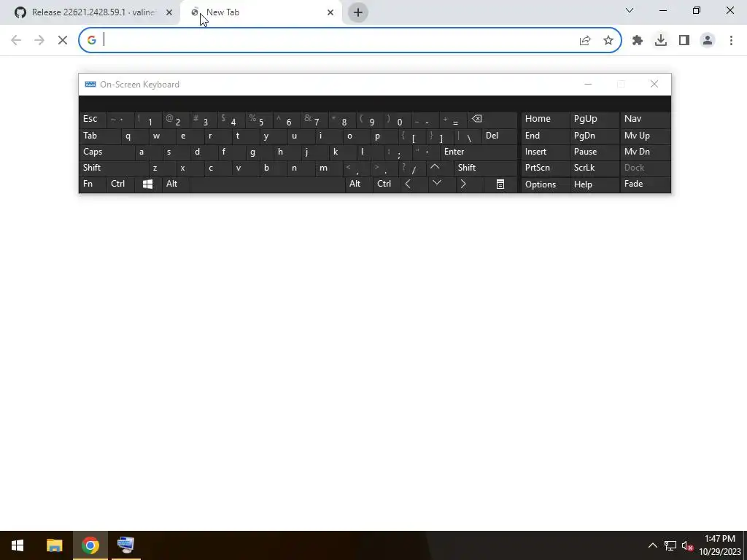The image size is (747, 560).
Task: Open keyboard Options
Action: point(546,184)
